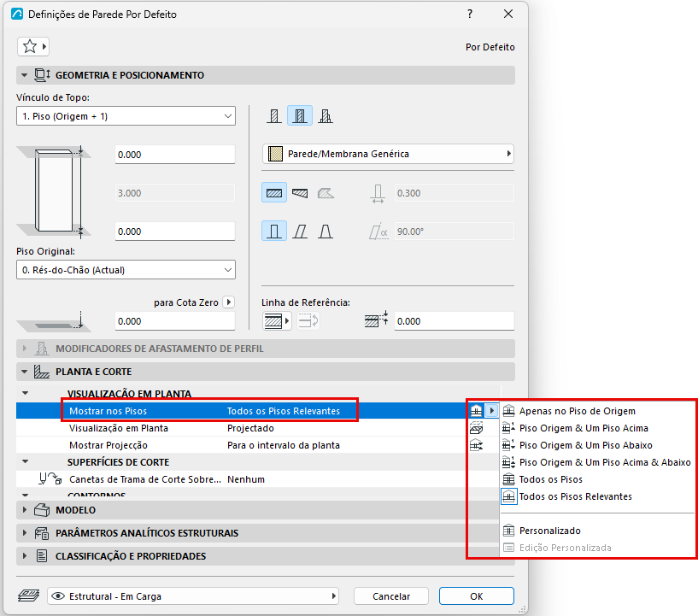Select the basic wall structure icon

pyautogui.click(x=274, y=116)
